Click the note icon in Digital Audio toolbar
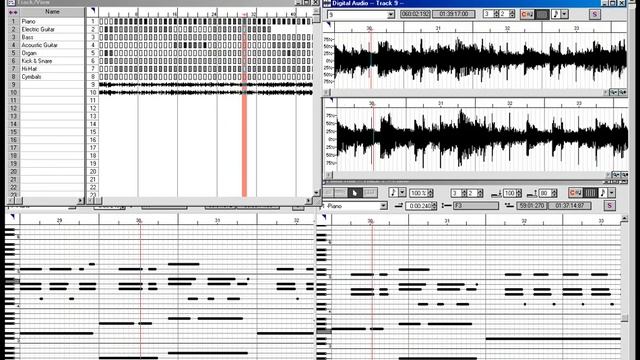This screenshot has height=360, width=640. point(556,14)
